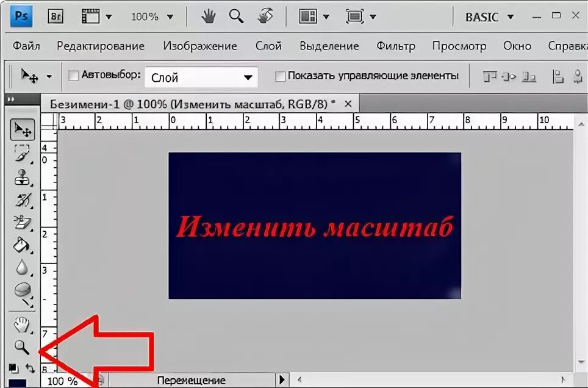Click the horizontal scrollbar right arrow
The height and width of the screenshot is (388, 588).
(x=562, y=379)
